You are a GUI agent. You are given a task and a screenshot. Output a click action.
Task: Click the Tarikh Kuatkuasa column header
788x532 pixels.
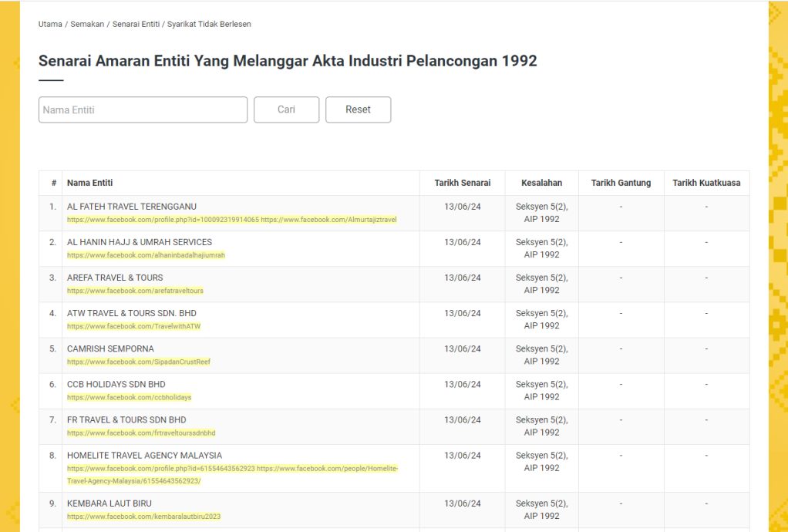706,183
